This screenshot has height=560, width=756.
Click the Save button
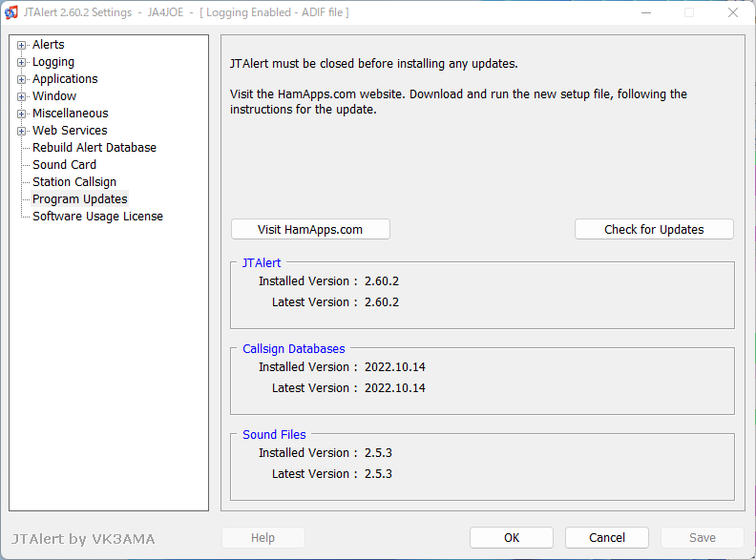click(703, 538)
